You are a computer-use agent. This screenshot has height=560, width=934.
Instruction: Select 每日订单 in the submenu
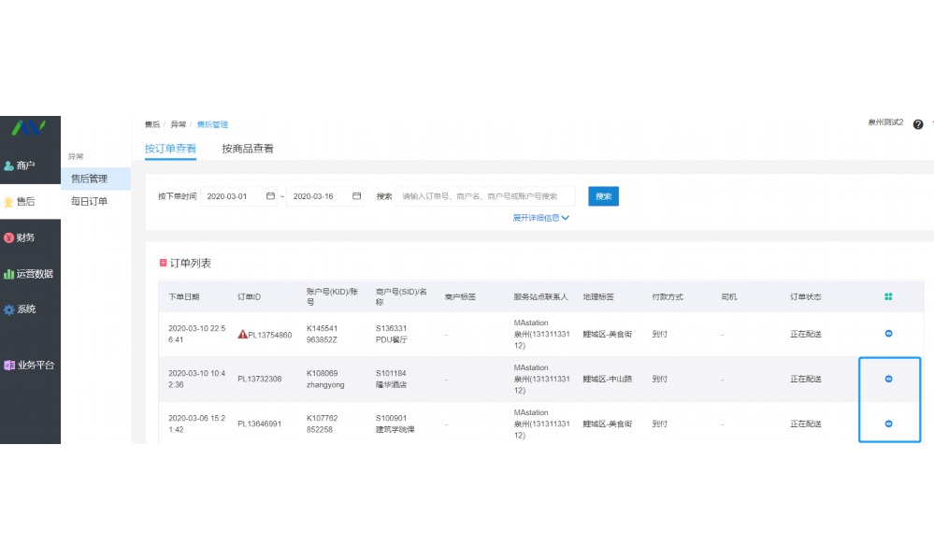tap(91, 200)
